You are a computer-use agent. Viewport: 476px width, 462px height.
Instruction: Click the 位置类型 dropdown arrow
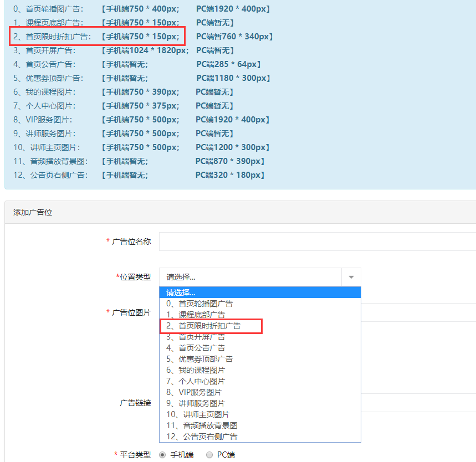[x=351, y=277]
